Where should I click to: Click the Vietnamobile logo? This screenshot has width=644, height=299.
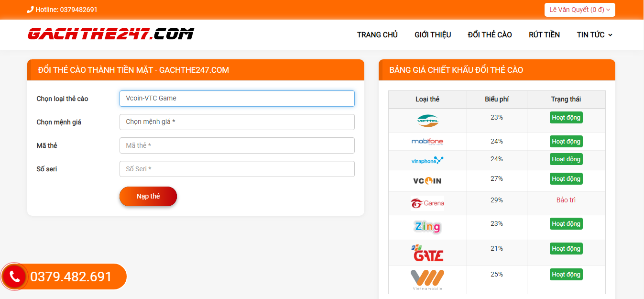427,280
